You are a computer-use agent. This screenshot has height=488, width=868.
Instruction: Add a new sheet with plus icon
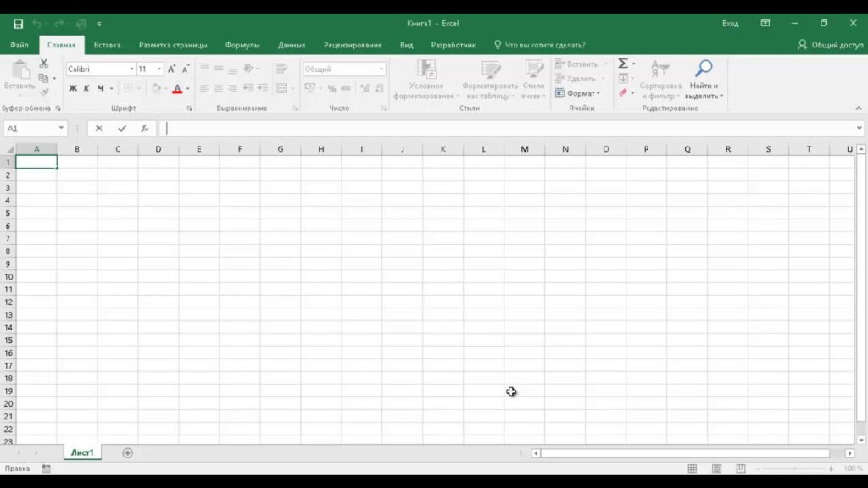click(x=127, y=453)
